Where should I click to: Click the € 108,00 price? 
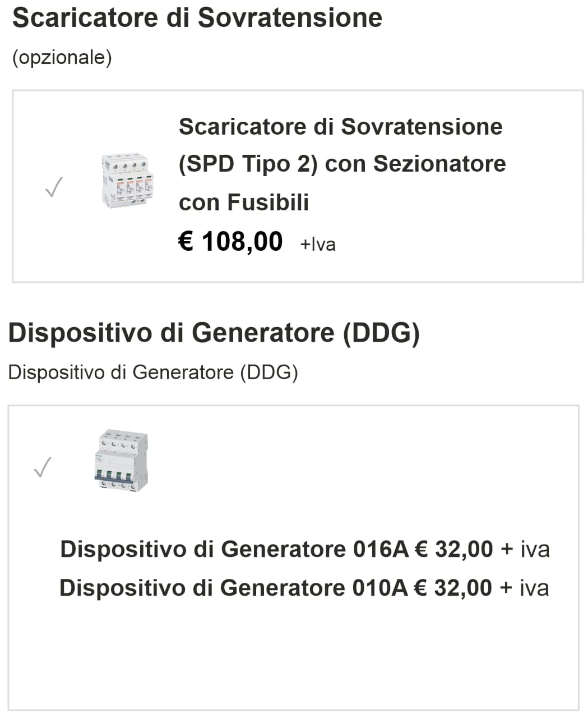coord(230,242)
